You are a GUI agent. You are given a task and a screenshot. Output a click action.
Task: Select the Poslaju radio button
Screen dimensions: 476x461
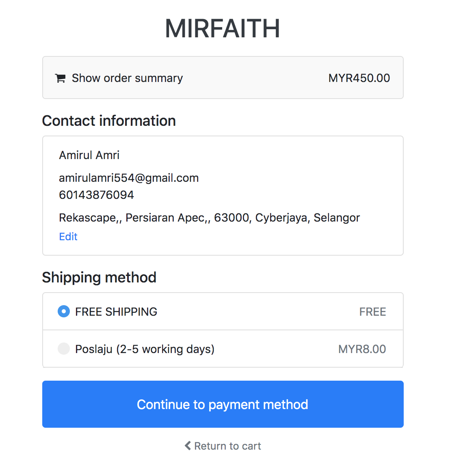tap(64, 349)
